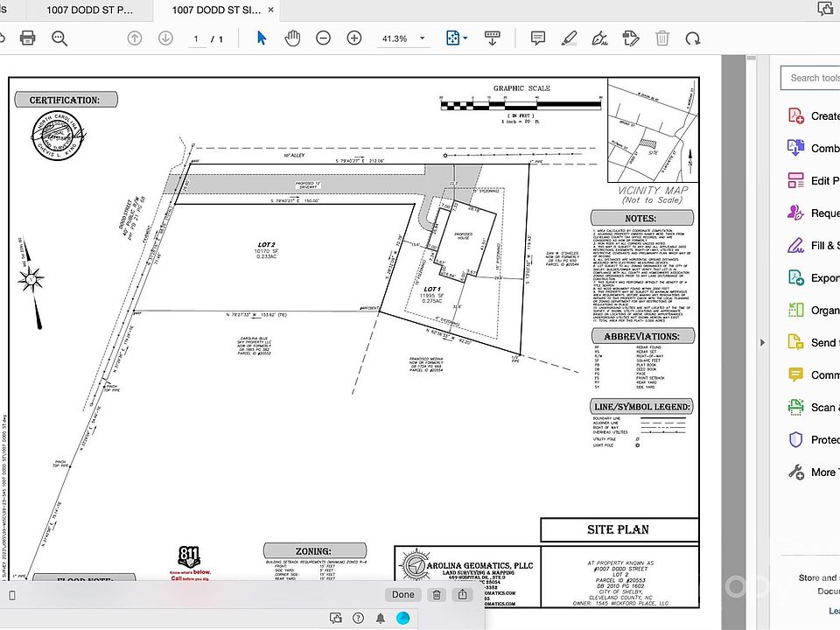Click the stamp tool icon

coord(631,38)
